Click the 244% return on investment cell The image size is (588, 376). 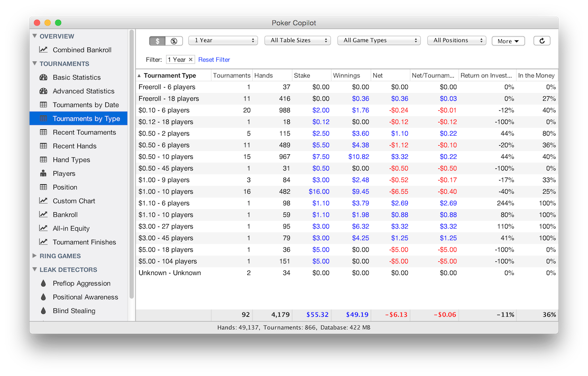pyautogui.click(x=505, y=203)
